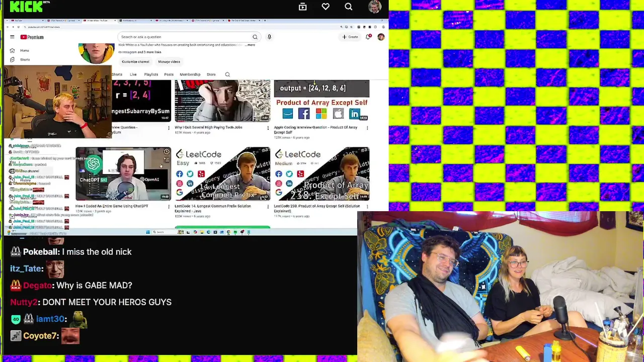Add the ChatGPT video to Watch later
644x362 pixels.
pos(167,152)
